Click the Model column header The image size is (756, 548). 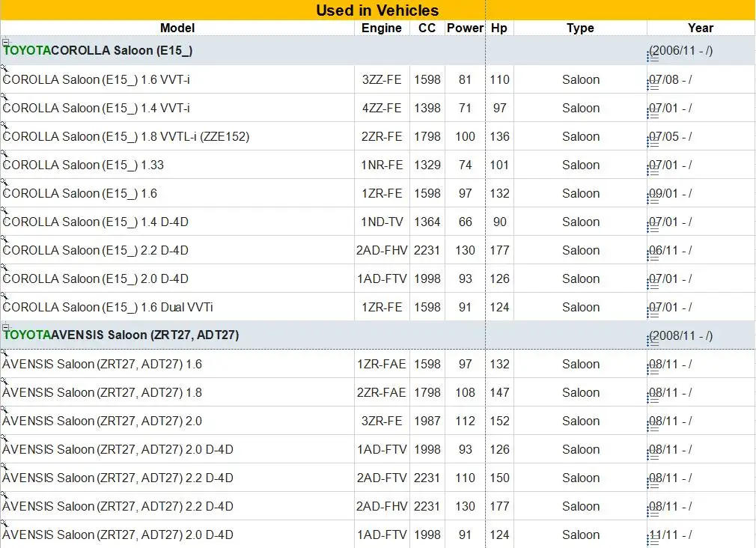(177, 28)
